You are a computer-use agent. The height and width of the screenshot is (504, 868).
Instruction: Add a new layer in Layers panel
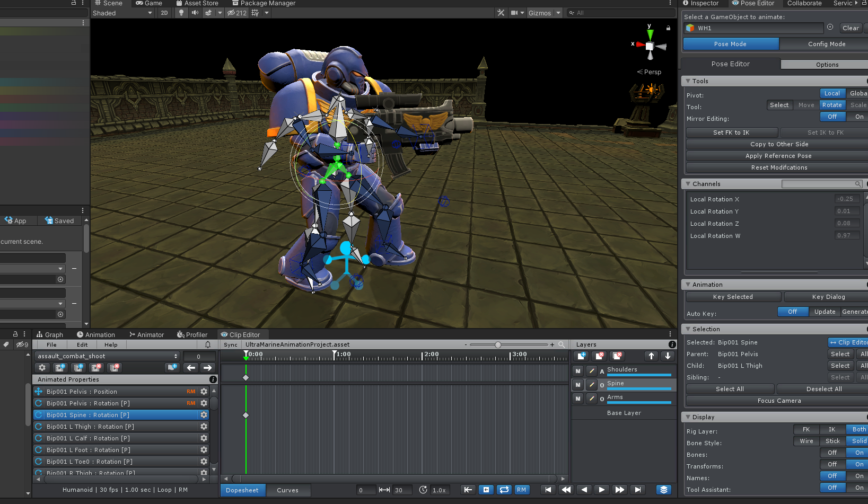coord(582,356)
